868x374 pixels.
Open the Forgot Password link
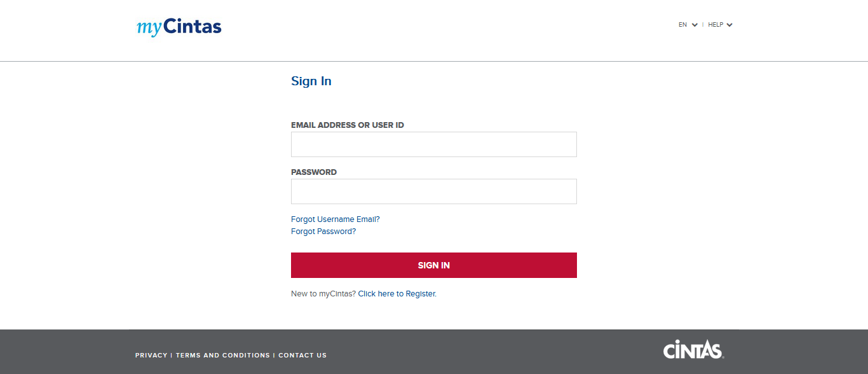pyautogui.click(x=323, y=232)
